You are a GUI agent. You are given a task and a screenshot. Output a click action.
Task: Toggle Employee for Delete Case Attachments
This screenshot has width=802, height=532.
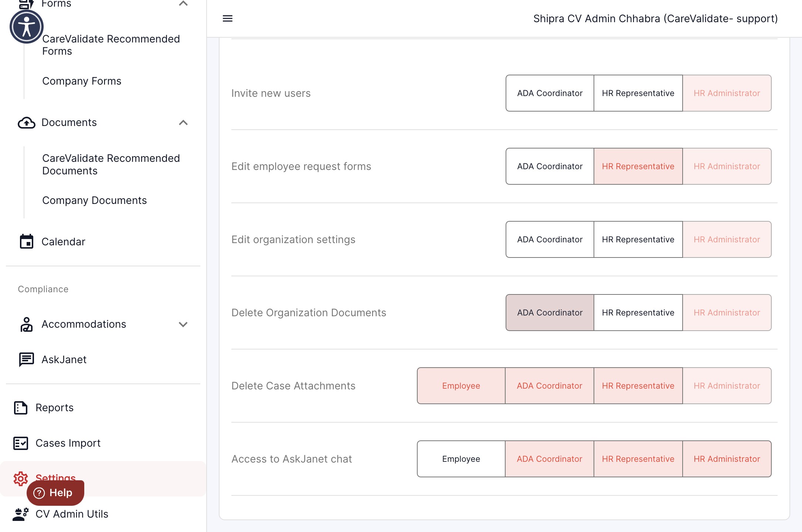point(461,386)
